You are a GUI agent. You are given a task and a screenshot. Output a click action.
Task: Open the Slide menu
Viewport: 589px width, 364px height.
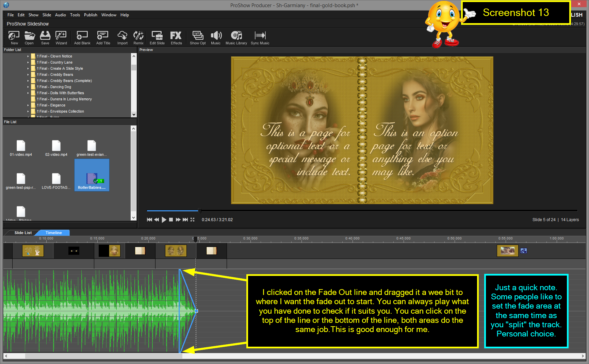click(47, 15)
